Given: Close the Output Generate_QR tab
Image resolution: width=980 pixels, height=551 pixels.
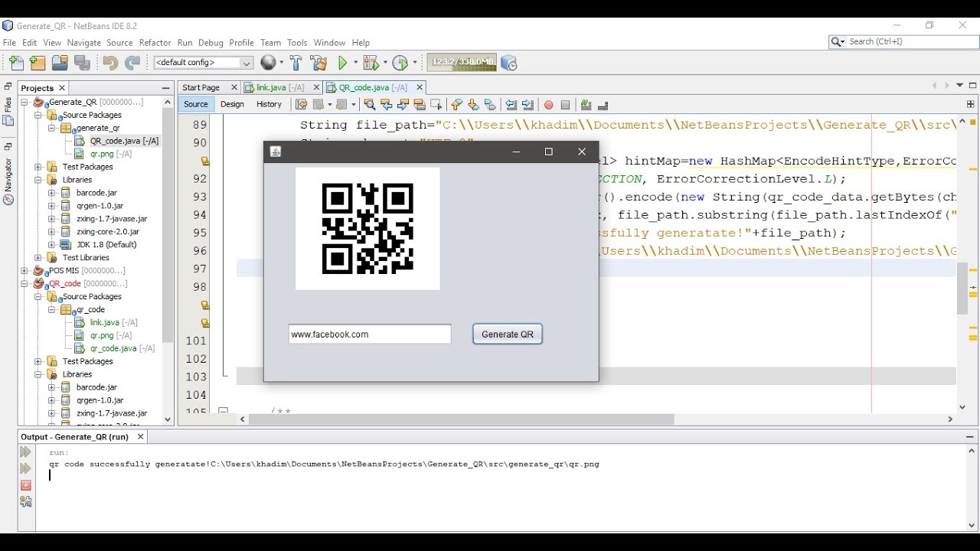Looking at the screenshot, I should [140, 437].
